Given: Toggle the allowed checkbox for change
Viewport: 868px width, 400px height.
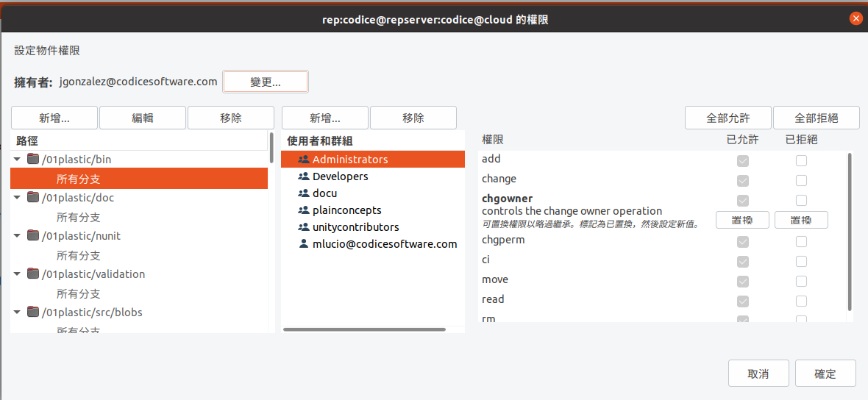Looking at the screenshot, I should coord(743,181).
